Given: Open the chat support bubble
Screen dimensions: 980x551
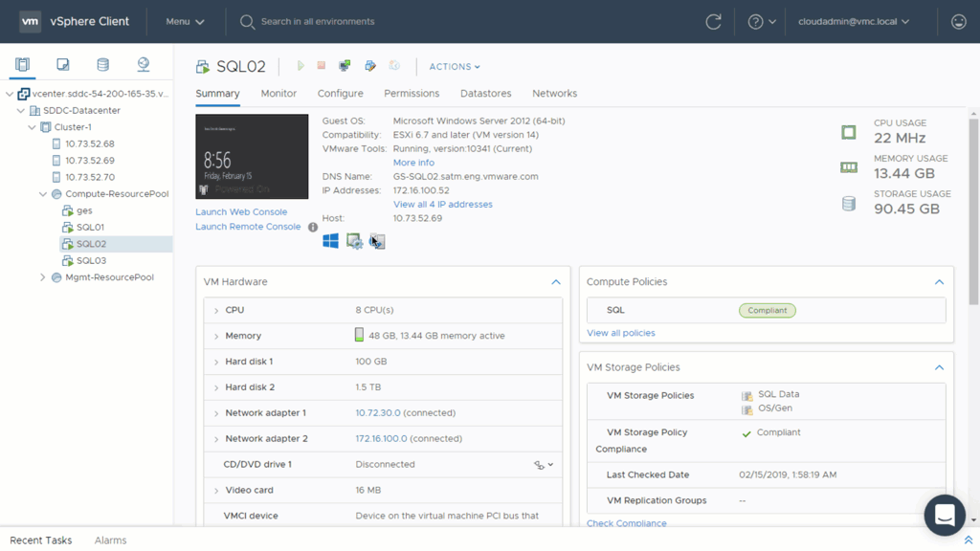Looking at the screenshot, I should pos(945,515).
